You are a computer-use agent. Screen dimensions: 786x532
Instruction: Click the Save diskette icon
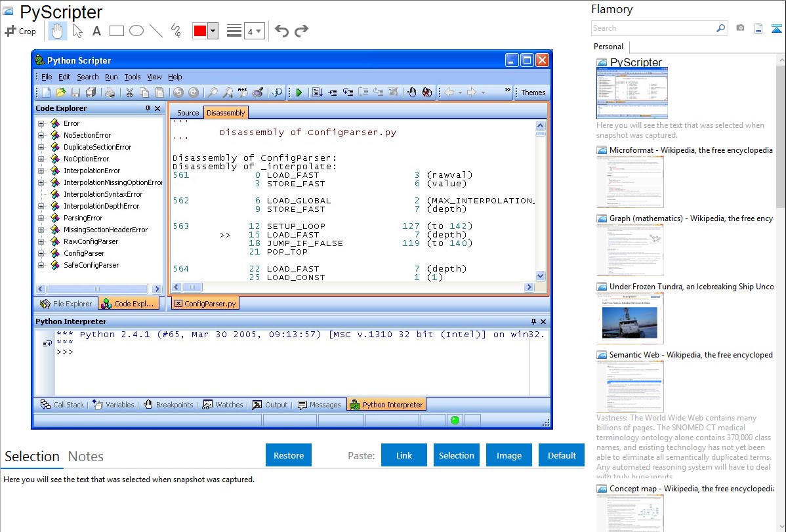[75, 92]
